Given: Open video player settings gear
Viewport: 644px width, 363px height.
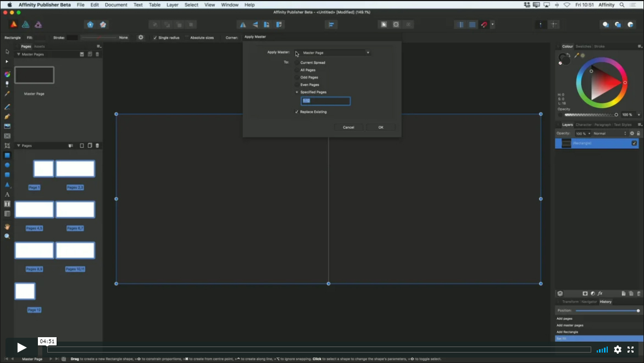Looking at the screenshot, I should pyautogui.click(x=617, y=349).
